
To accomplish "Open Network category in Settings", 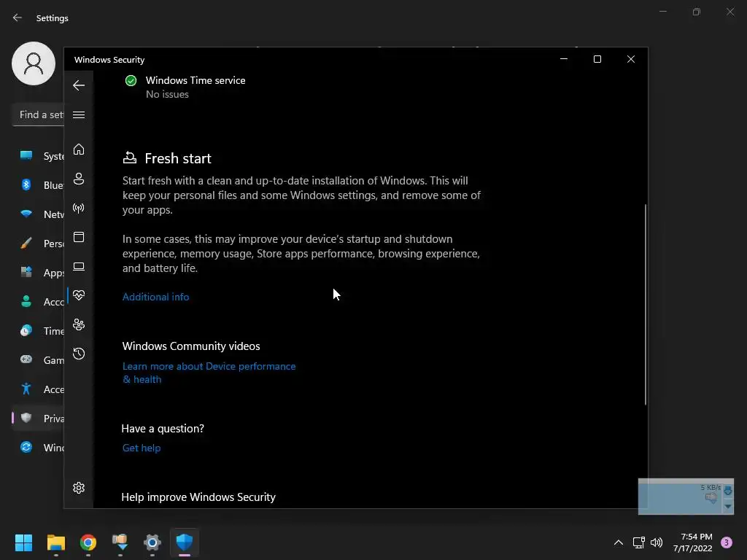I will [38, 214].
